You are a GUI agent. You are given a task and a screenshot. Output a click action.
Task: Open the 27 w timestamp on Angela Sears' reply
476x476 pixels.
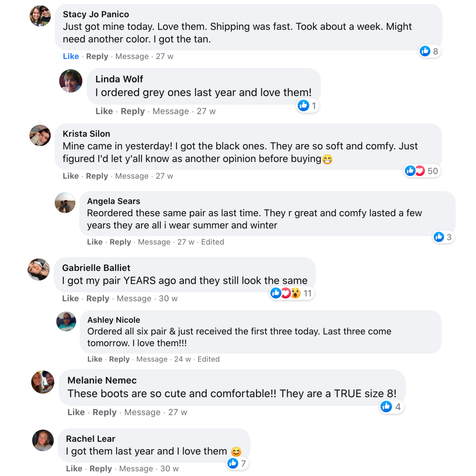pyautogui.click(x=186, y=242)
